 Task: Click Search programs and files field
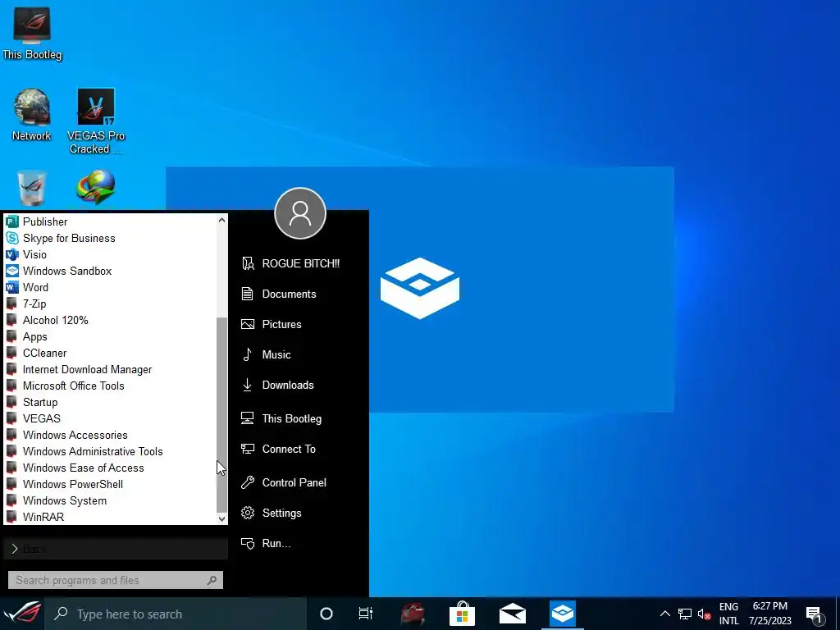[x=115, y=580]
